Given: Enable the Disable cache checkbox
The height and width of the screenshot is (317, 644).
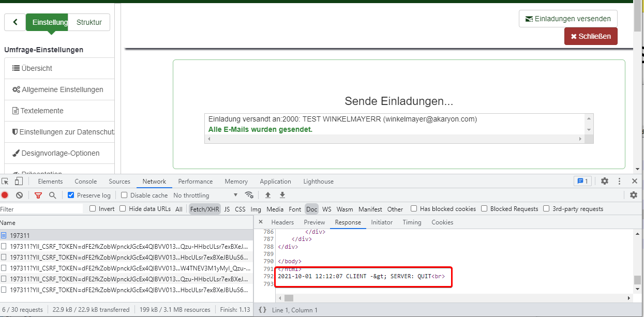Looking at the screenshot, I should coord(124,195).
